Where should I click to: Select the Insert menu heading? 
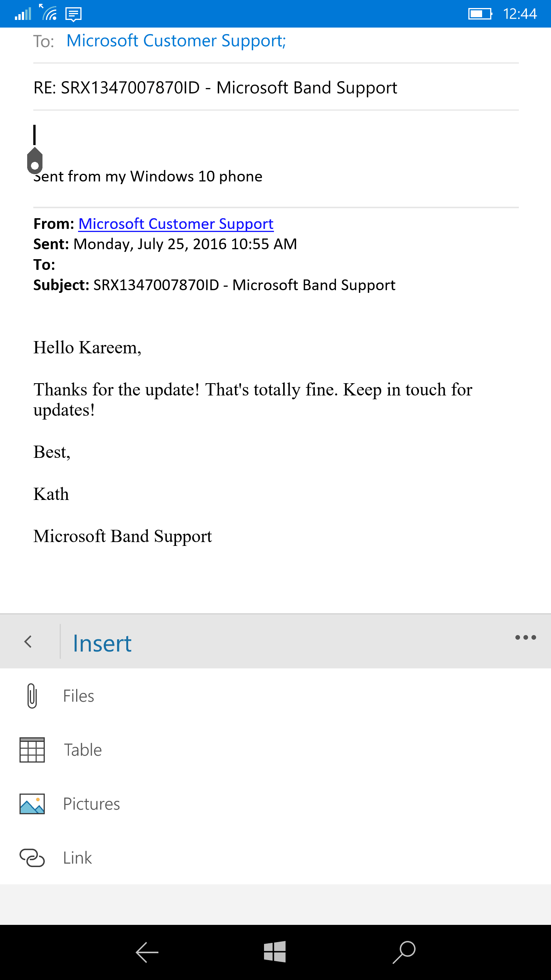102,643
